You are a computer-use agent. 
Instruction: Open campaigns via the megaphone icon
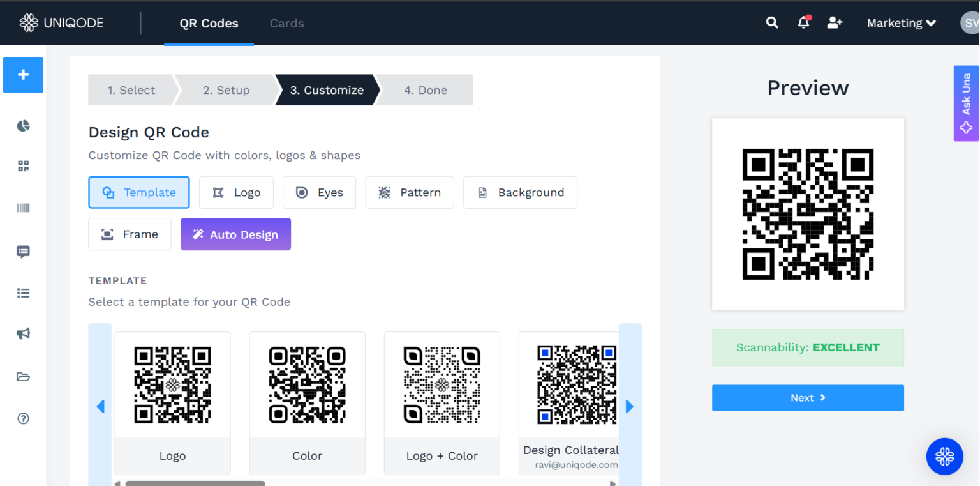click(23, 333)
